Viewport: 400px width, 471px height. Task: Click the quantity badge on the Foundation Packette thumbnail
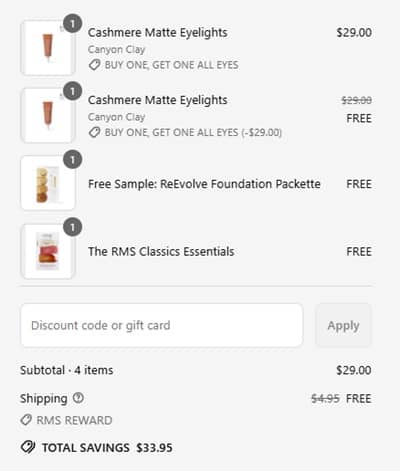point(72,159)
